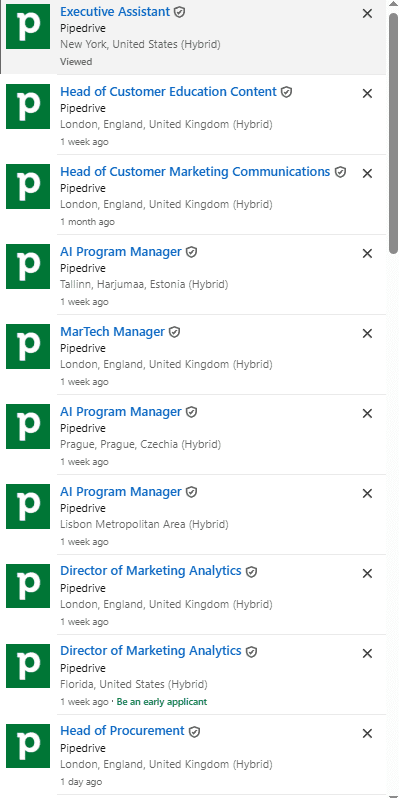Click verified badge next to Head of Procurement
This screenshot has width=399, height=798.
pyautogui.click(x=194, y=732)
